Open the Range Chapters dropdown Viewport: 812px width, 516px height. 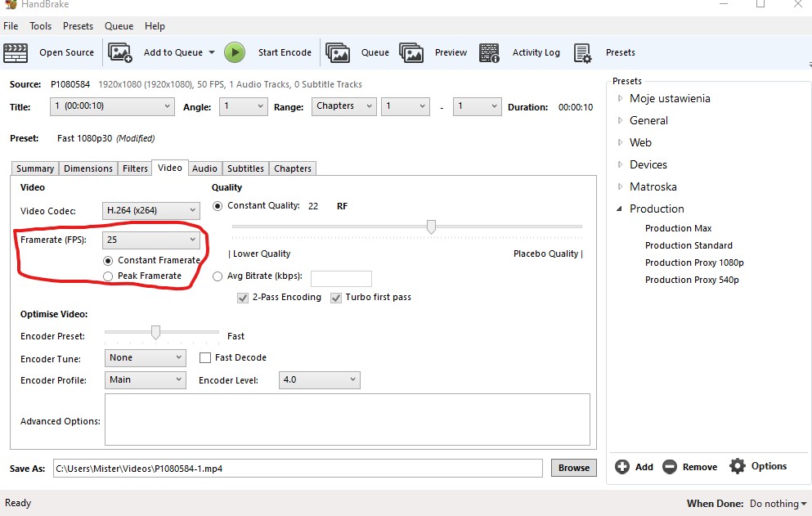(x=344, y=106)
